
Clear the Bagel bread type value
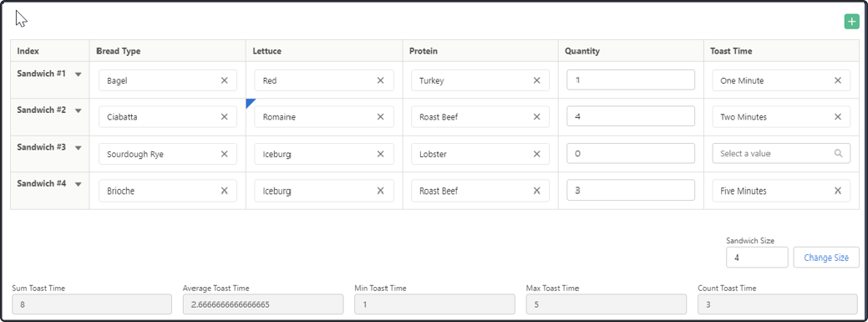[x=224, y=80]
